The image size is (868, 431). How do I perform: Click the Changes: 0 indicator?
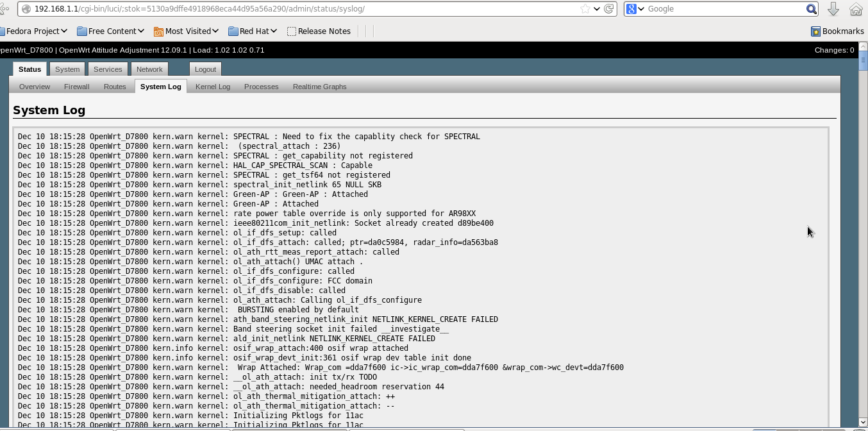[834, 50]
